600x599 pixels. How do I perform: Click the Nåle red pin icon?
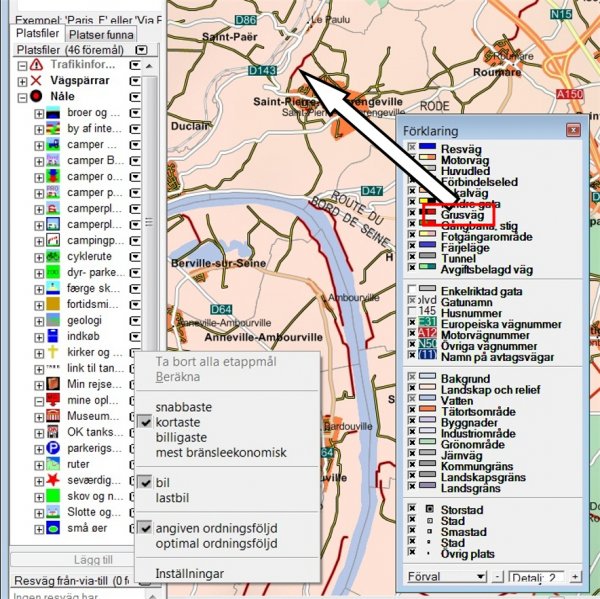coord(36,97)
